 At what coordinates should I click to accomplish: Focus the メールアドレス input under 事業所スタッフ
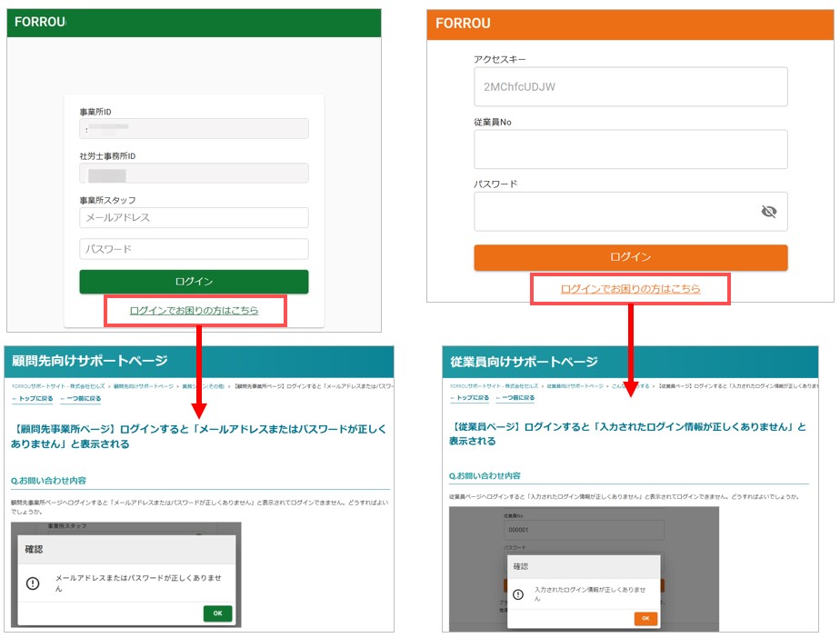tap(194, 217)
